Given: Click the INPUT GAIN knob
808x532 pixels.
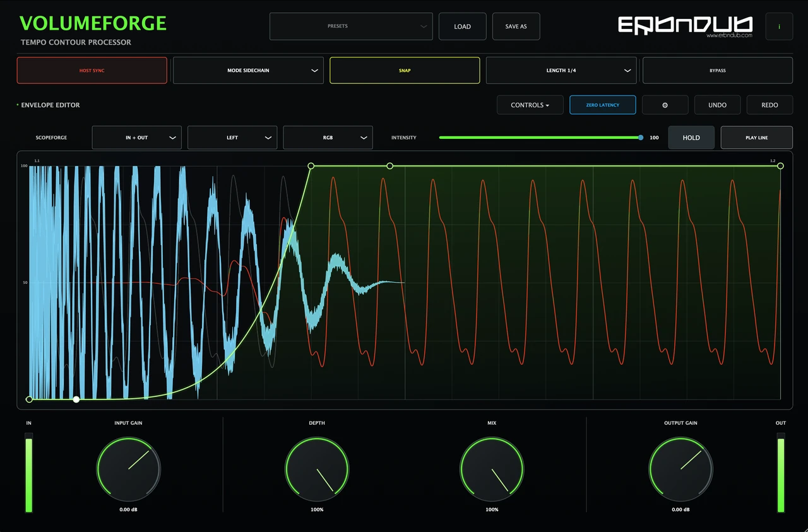Looking at the screenshot, I should (128, 470).
